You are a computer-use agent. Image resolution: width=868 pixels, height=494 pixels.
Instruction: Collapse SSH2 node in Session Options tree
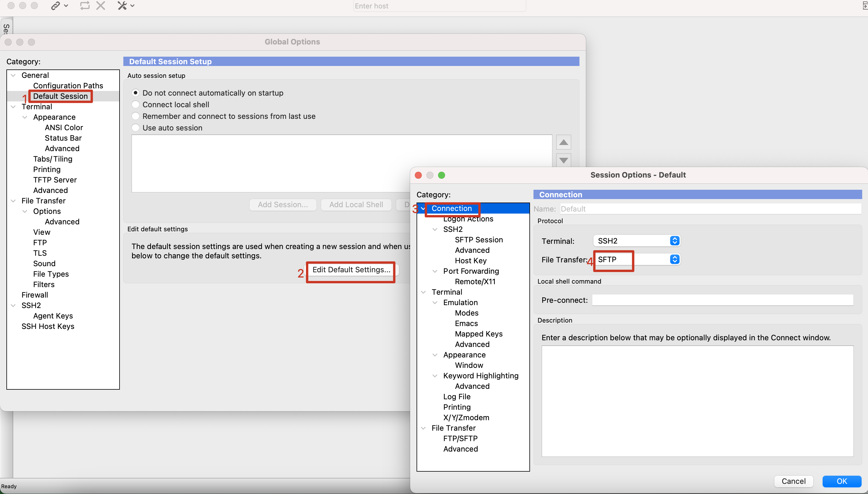[435, 229]
